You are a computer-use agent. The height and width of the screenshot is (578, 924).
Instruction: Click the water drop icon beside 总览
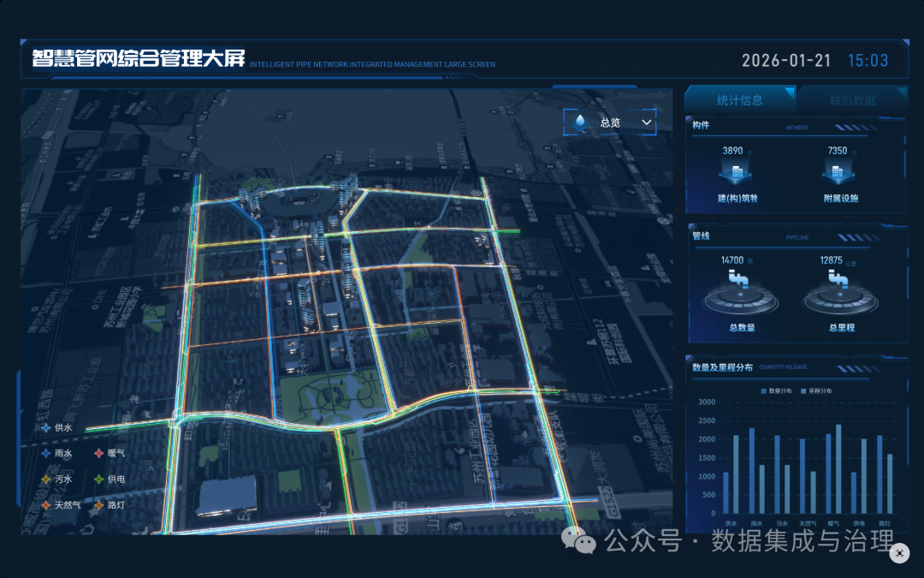coord(582,122)
